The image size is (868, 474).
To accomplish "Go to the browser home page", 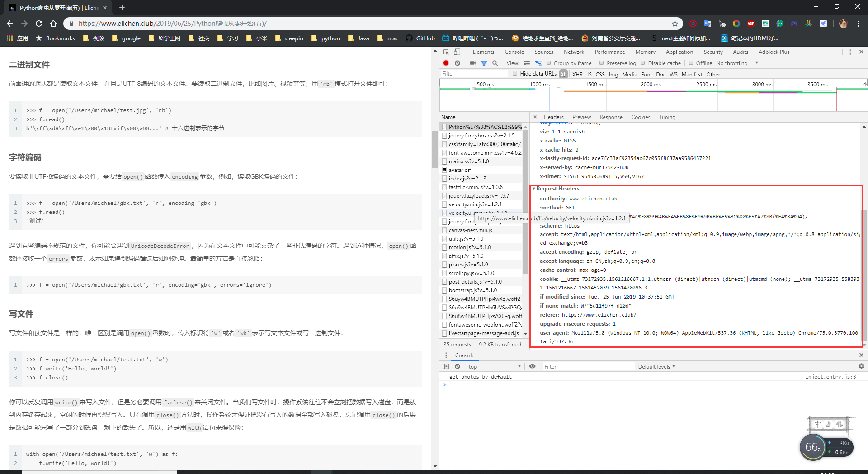I will coord(53,24).
